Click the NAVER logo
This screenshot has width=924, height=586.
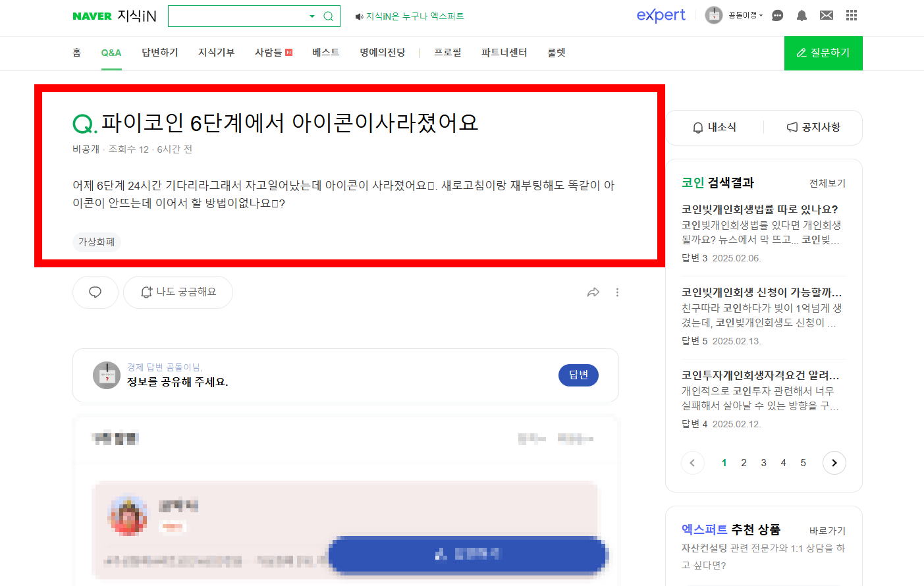pyautogui.click(x=92, y=16)
